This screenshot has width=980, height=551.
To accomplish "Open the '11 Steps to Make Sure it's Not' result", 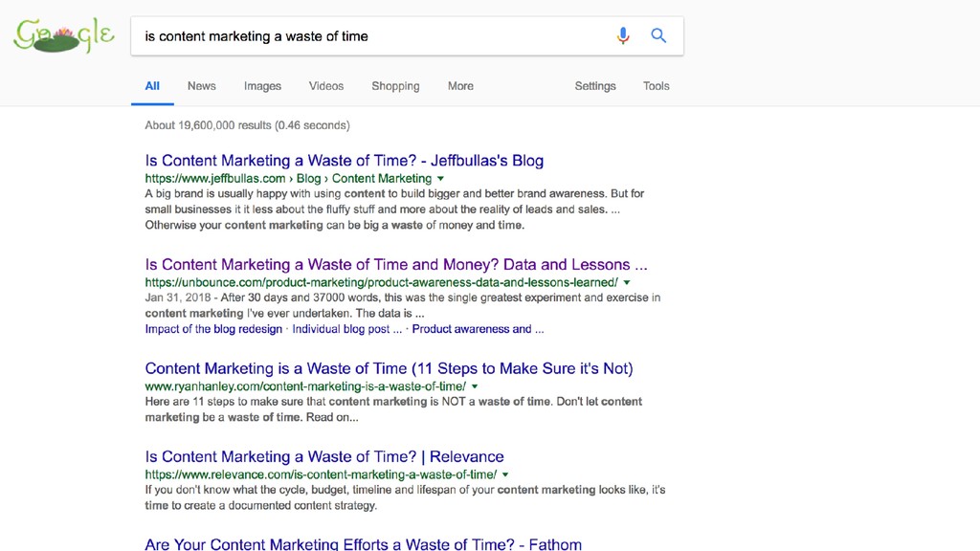I will (x=389, y=368).
